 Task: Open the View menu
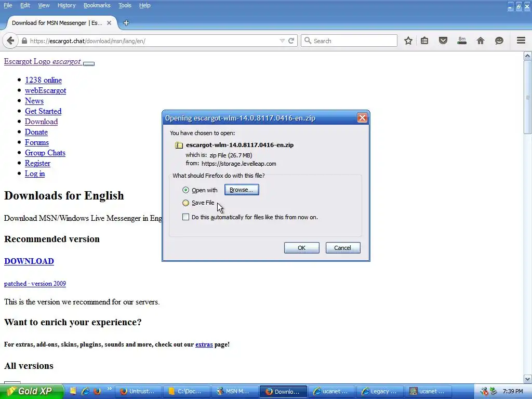click(44, 5)
